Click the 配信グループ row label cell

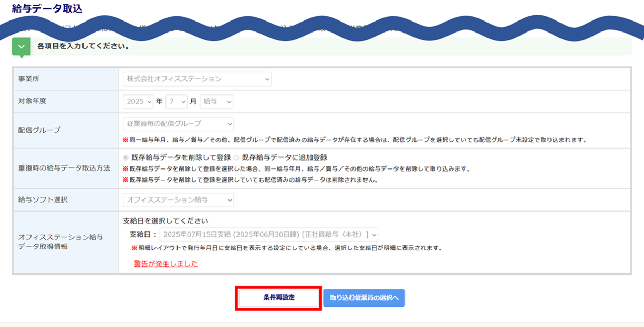[66, 130]
